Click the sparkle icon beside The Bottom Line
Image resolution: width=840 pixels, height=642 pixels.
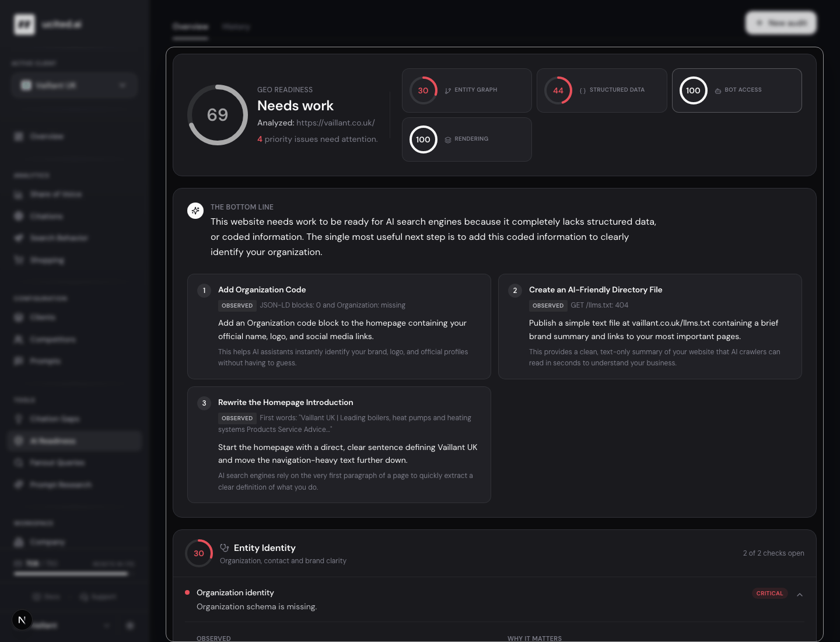tap(195, 211)
